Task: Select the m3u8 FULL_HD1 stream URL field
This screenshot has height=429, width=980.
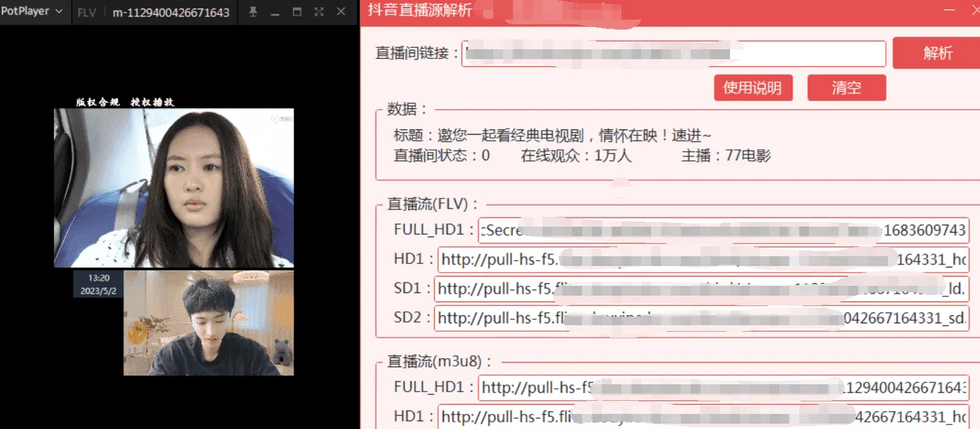Action: pos(723,388)
